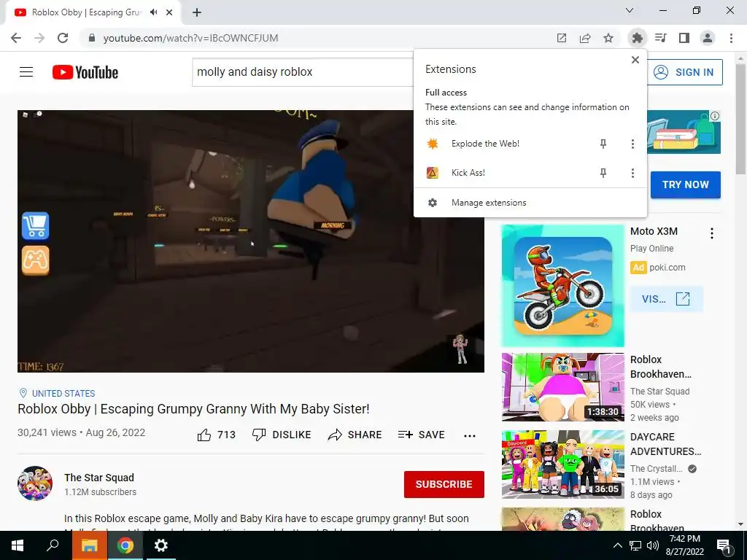Click the SHARE button

pyautogui.click(x=355, y=435)
